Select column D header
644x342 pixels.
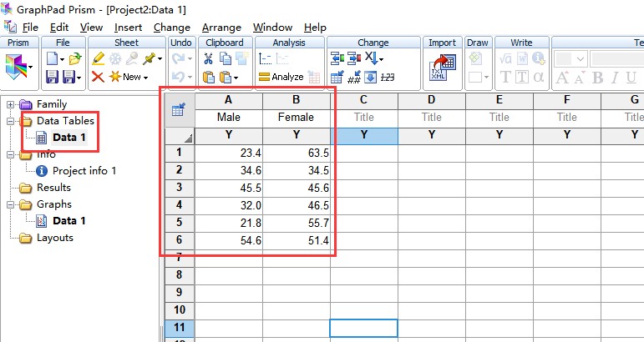[x=431, y=100]
